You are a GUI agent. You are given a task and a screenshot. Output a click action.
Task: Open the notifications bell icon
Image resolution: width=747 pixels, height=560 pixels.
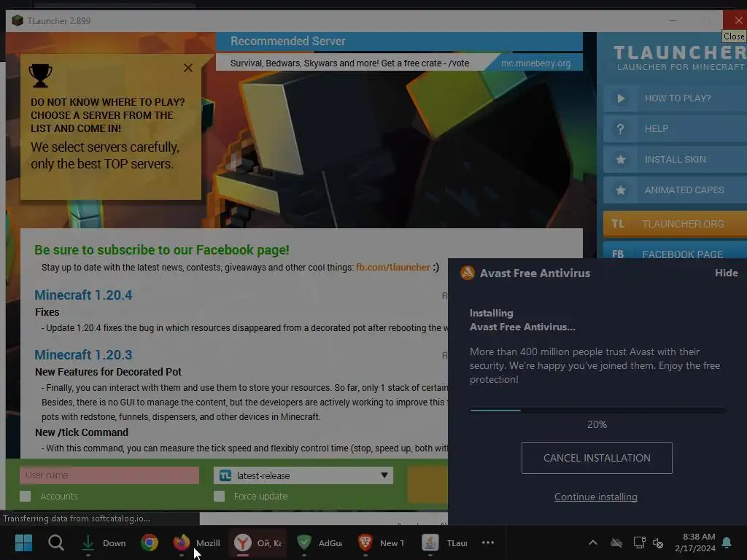(x=727, y=542)
